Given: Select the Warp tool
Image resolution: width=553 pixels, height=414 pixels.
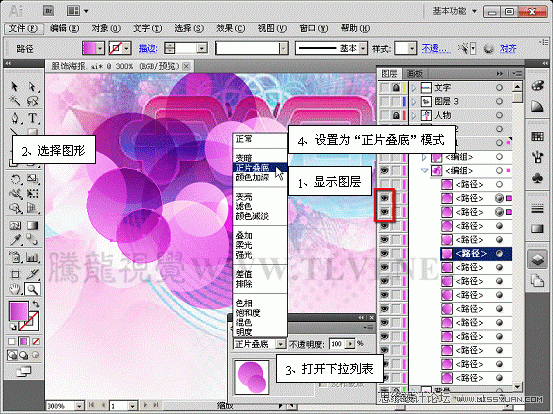Looking at the screenshot, I should (x=15, y=194).
